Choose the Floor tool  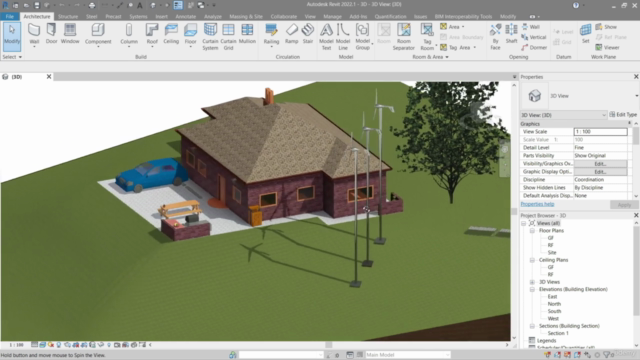pyautogui.click(x=191, y=35)
